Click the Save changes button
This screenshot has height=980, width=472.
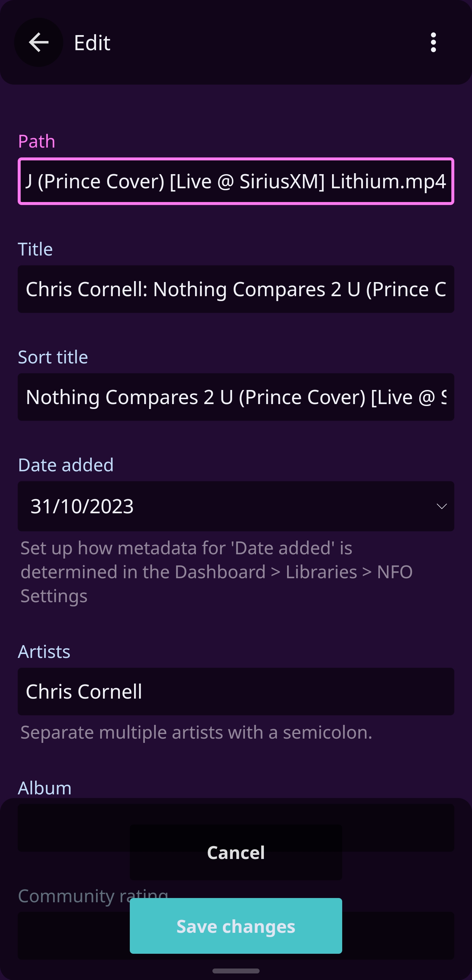tap(236, 926)
